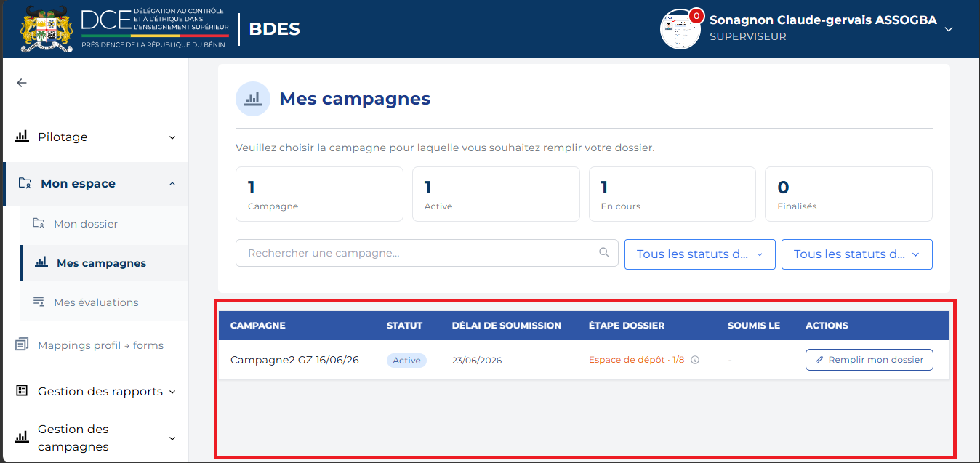Click the info icon next to Espace de dépôt
Image resolution: width=980 pixels, height=463 pixels.
[695, 360]
